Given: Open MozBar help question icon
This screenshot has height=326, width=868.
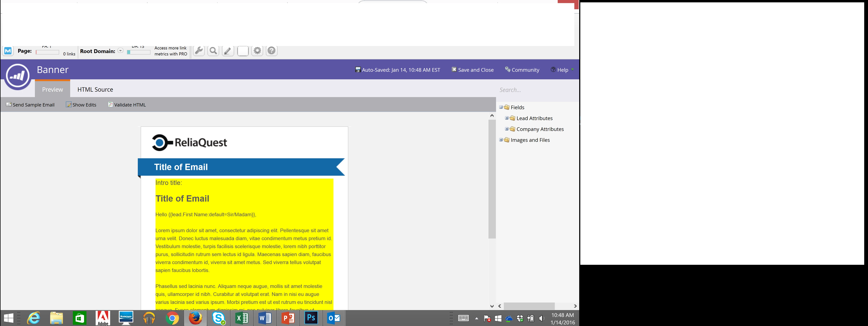Looking at the screenshot, I should [272, 51].
